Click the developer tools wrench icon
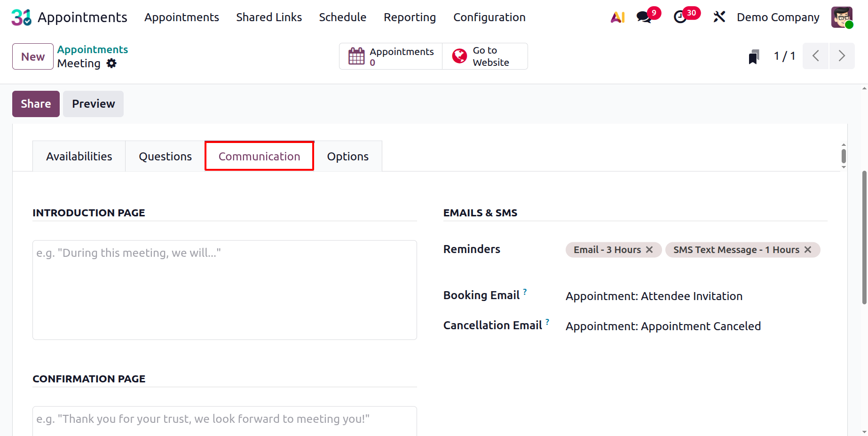 pyautogui.click(x=719, y=17)
